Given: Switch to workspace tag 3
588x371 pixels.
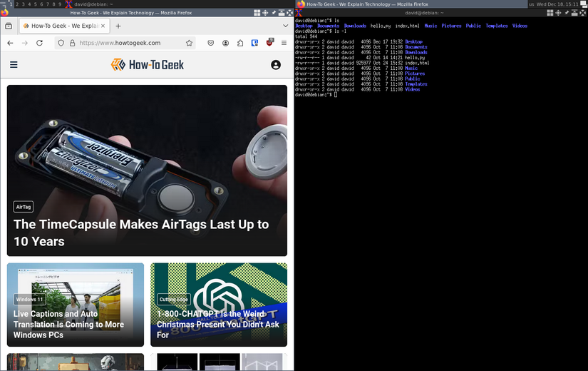Looking at the screenshot, I should [24, 4].
